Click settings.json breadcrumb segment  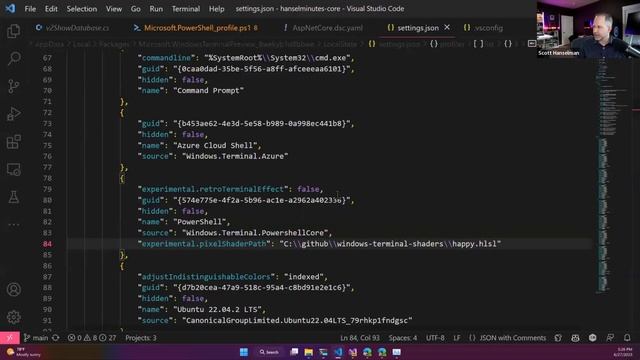[x=395, y=44]
